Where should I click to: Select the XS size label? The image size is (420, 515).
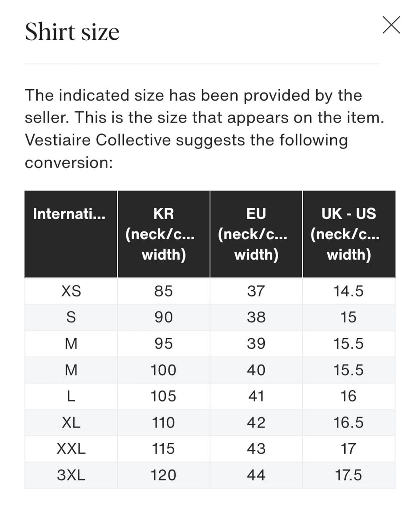click(71, 291)
